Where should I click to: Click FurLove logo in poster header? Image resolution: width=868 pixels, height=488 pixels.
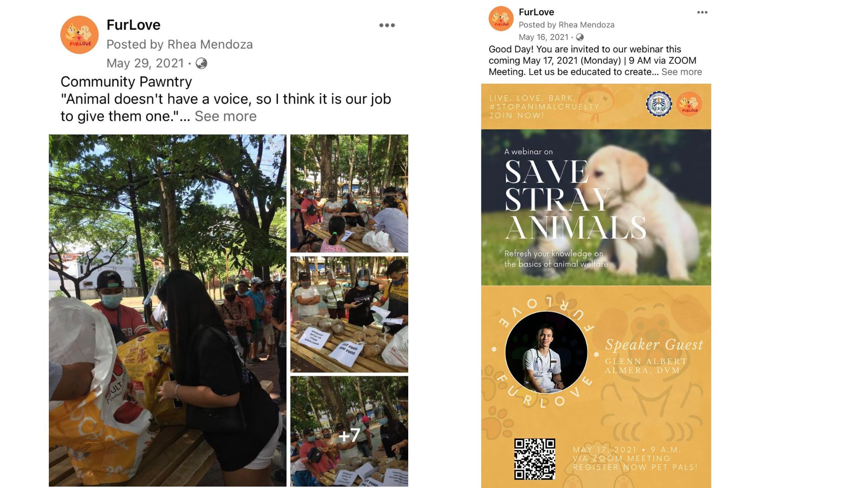[x=689, y=104]
